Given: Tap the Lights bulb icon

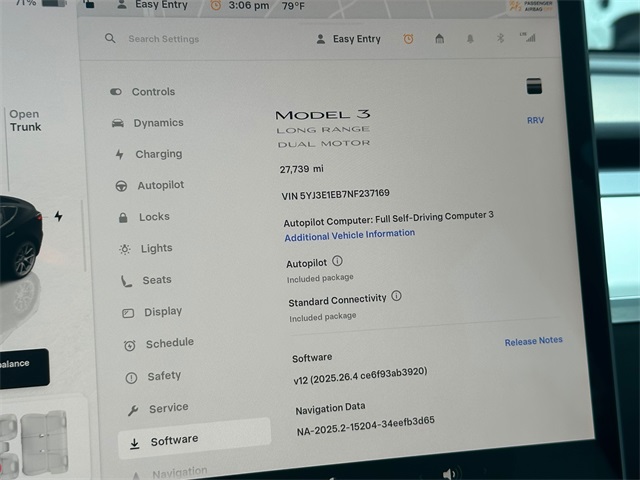Looking at the screenshot, I should pyautogui.click(x=125, y=249).
